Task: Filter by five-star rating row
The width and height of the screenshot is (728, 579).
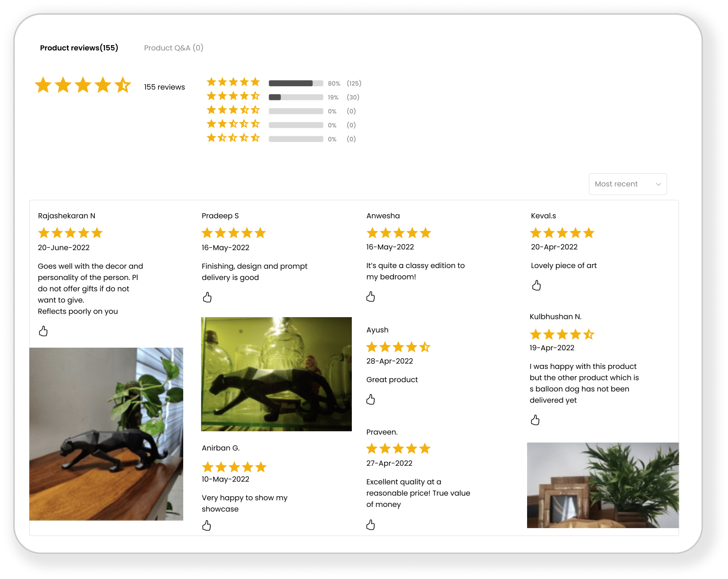Action: [x=284, y=83]
